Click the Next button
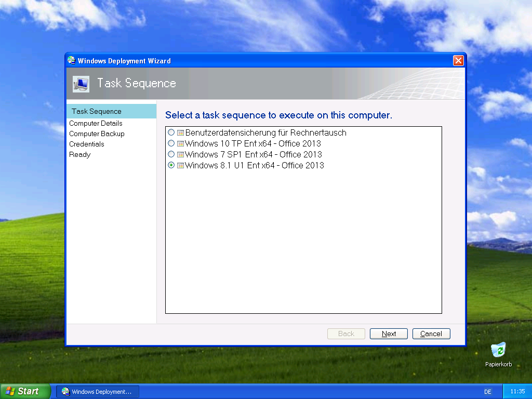532x399 pixels. pyautogui.click(x=389, y=334)
